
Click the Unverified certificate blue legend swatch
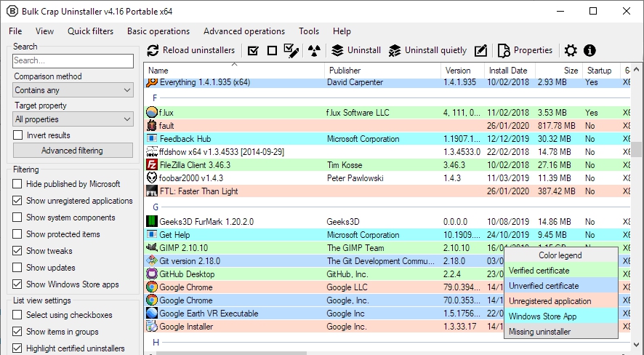pyautogui.click(x=561, y=286)
